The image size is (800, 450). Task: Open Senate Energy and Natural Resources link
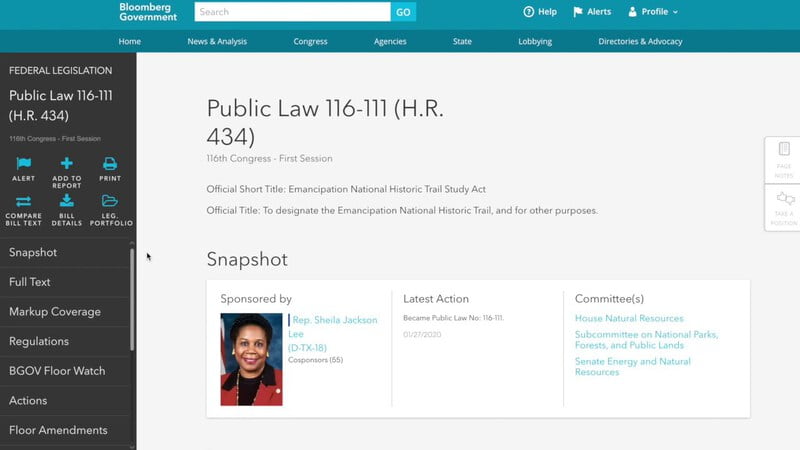point(633,366)
